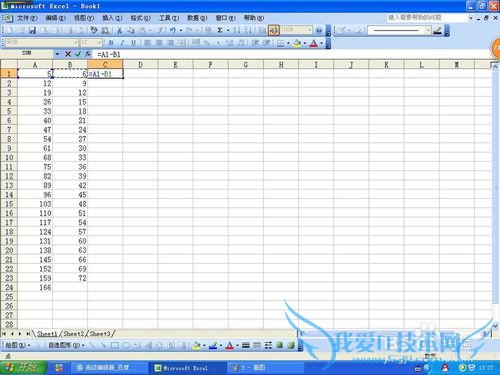Open the Undo history dropdown arrow

tap(181, 31)
